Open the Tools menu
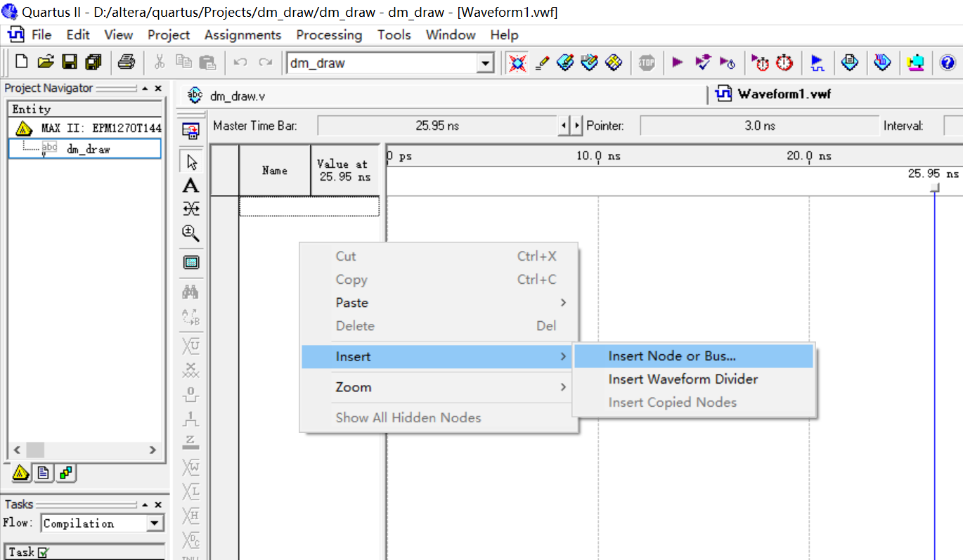 pos(394,34)
